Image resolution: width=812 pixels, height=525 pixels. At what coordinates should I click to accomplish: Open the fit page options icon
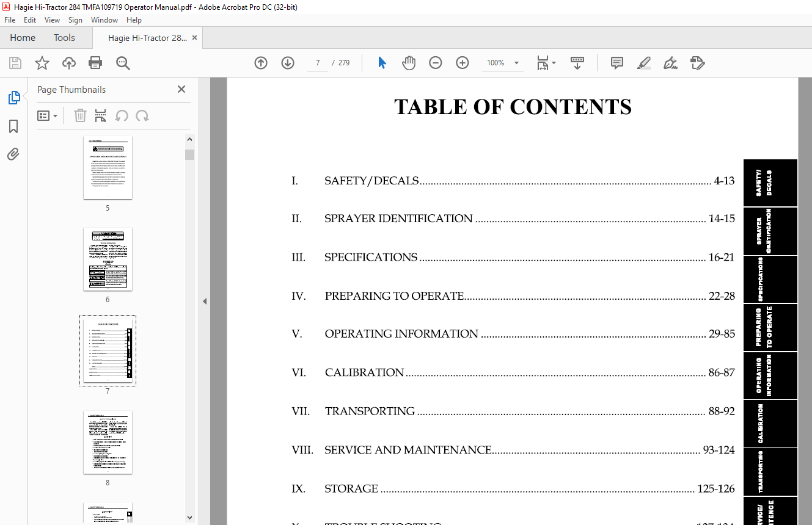coord(543,63)
